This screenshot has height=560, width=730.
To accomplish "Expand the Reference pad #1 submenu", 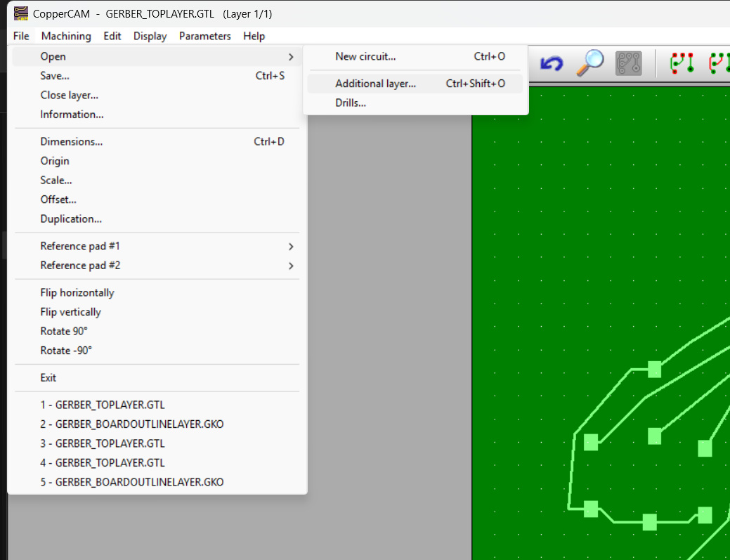I will coord(157,246).
